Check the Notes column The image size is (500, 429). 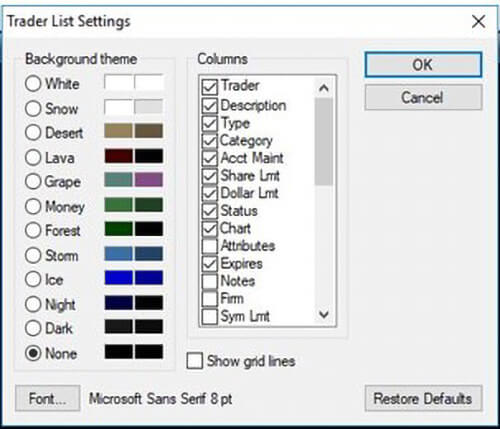[210, 281]
